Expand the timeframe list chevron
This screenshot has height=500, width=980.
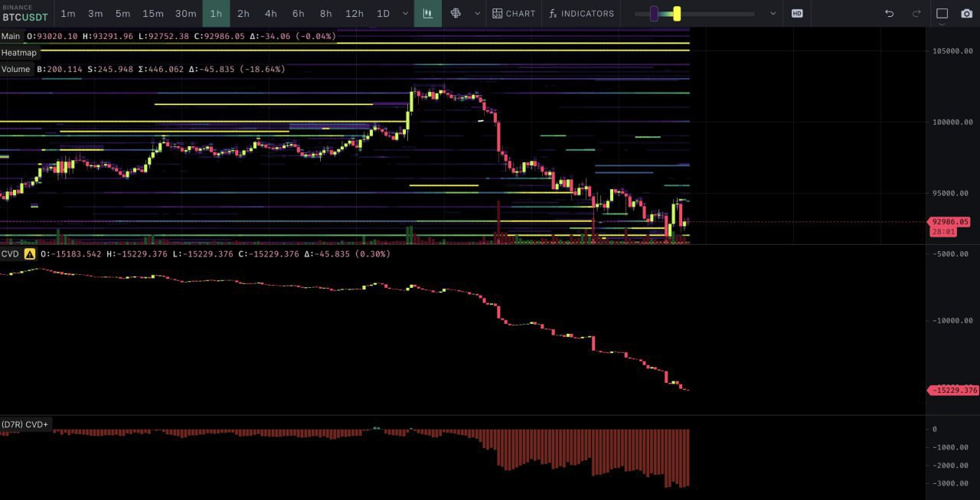(x=405, y=13)
